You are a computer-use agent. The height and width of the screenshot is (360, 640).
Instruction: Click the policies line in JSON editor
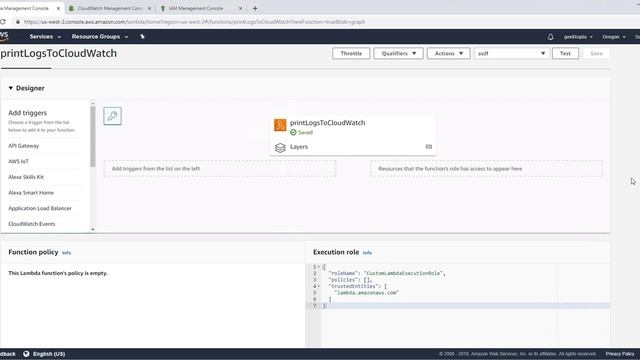click(x=350, y=280)
